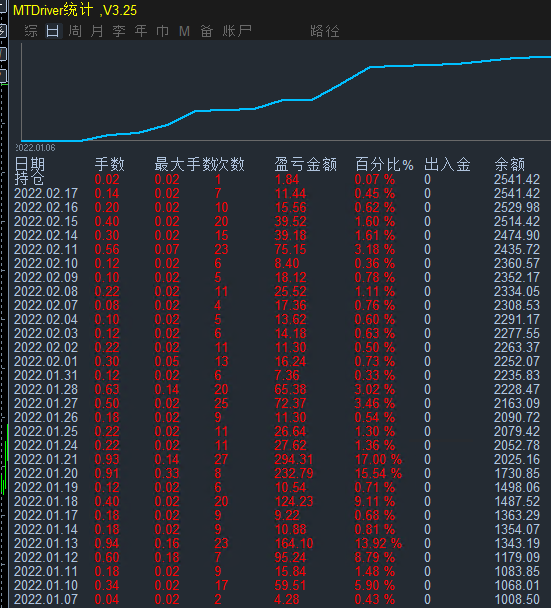Image resolution: width=551 pixels, height=608 pixels.
Task: Select the 2022.01.10 date row
Action: click(x=46, y=585)
